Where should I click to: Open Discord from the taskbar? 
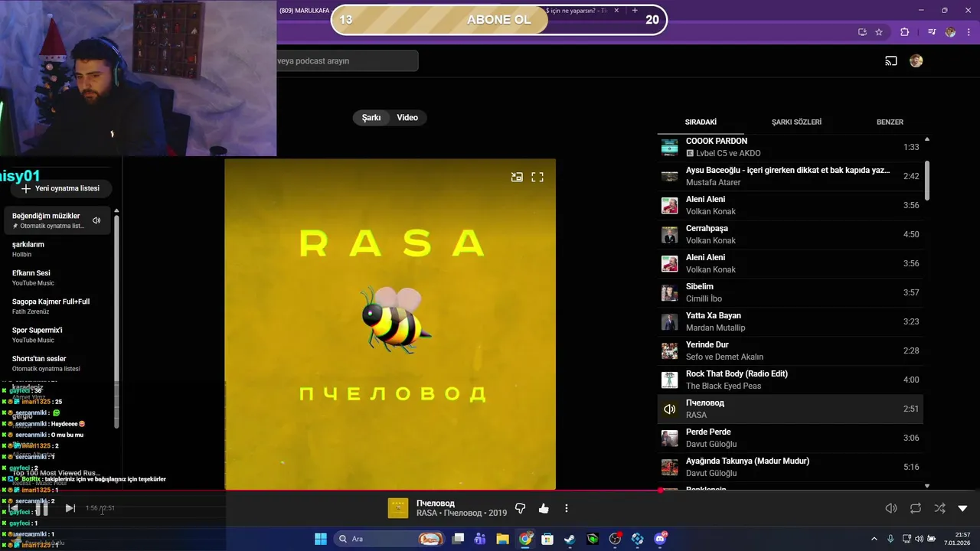pyautogui.click(x=660, y=539)
